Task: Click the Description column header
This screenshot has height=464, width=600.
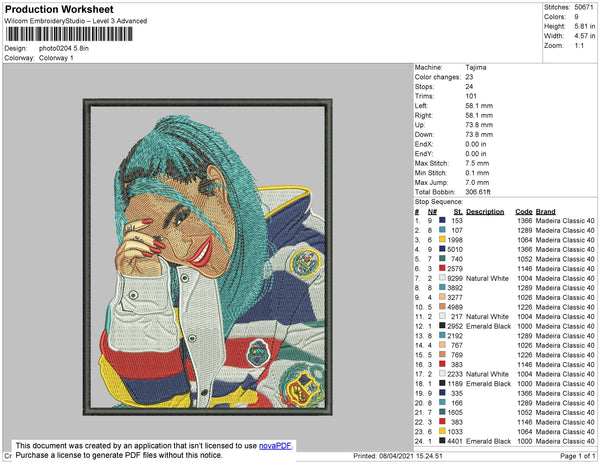Action: pos(485,211)
